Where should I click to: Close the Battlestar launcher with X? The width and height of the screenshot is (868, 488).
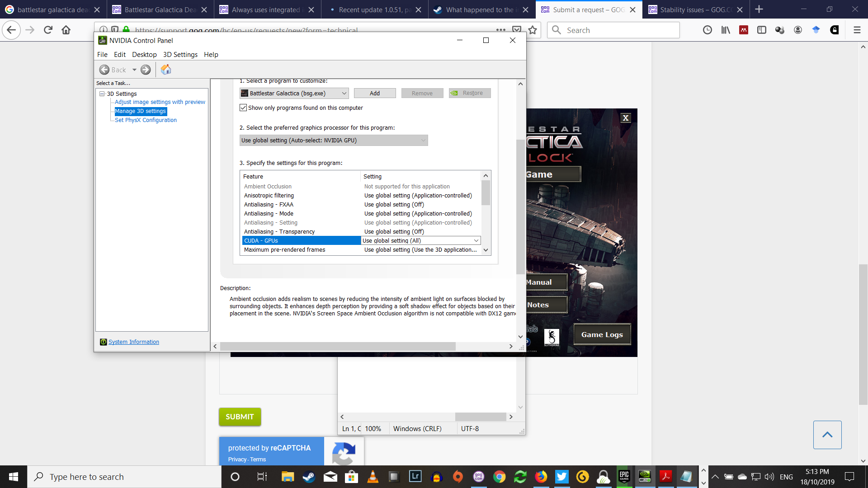point(626,118)
